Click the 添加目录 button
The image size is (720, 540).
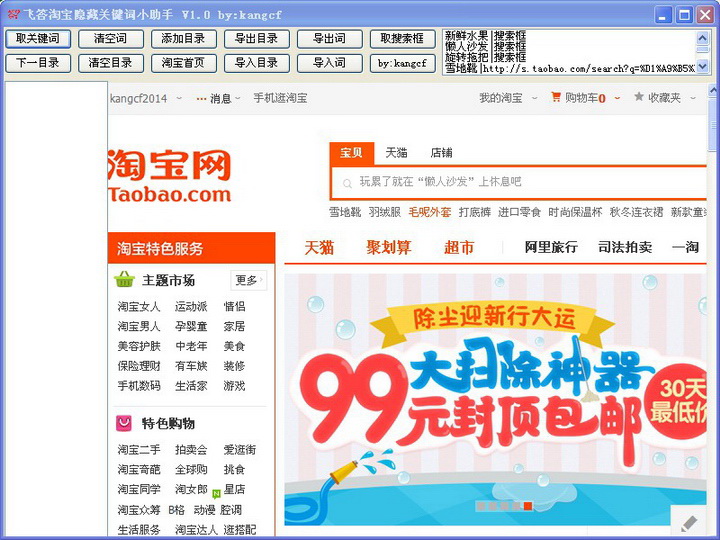click(183, 39)
